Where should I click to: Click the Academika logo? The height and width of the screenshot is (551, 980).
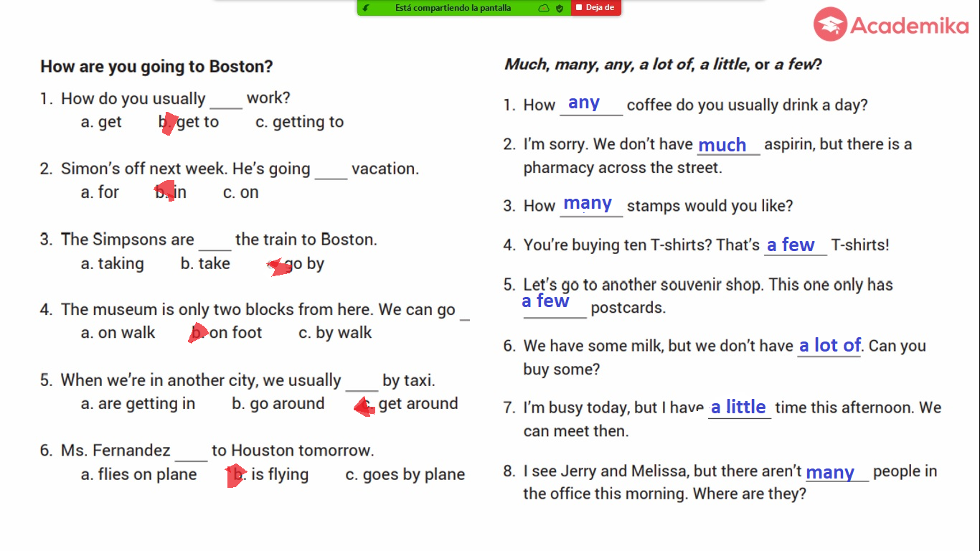(x=891, y=26)
